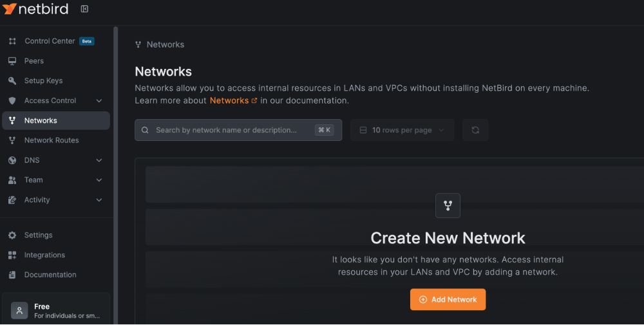Click the Setup Keys key icon
Screen dimensions: 644x325
point(12,81)
